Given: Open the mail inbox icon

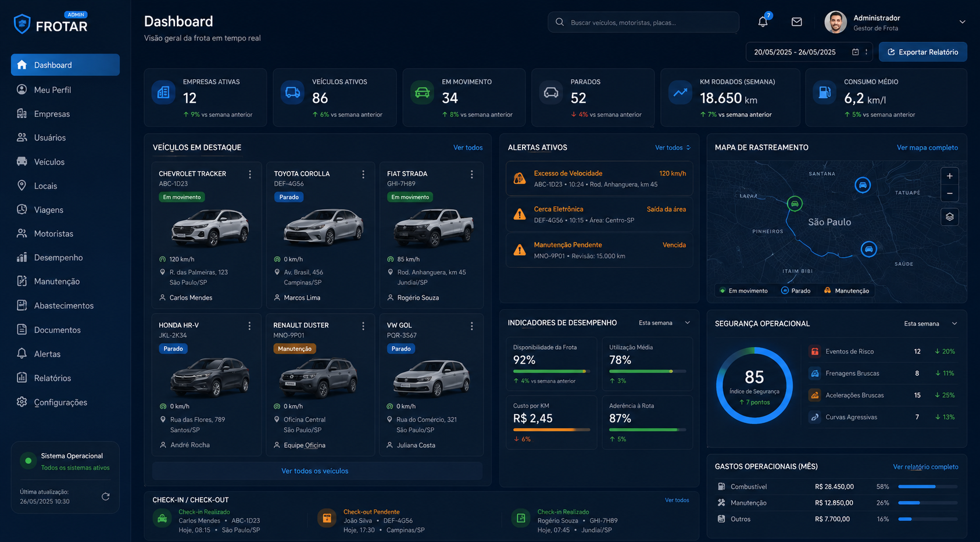Looking at the screenshot, I should (x=796, y=22).
